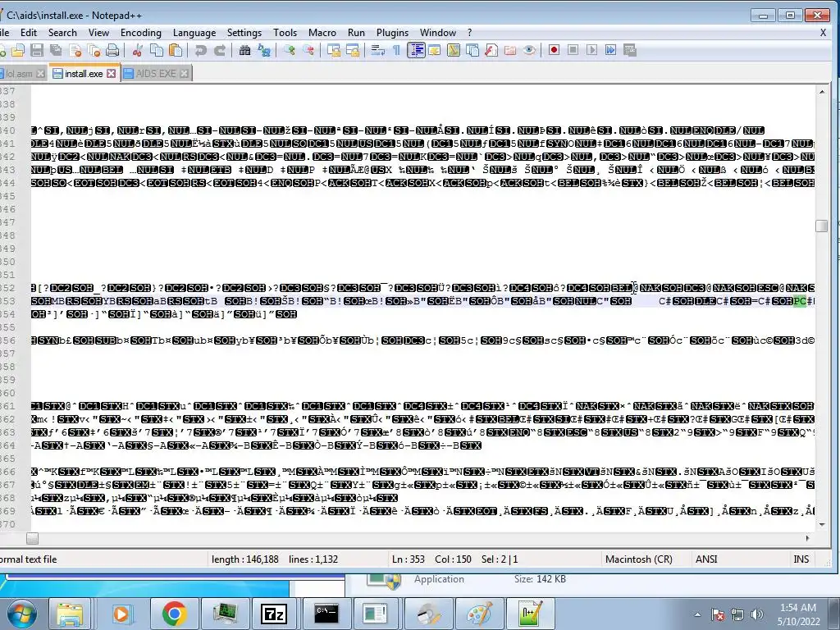Switch to the AIDS EXE tab

tap(155, 73)
